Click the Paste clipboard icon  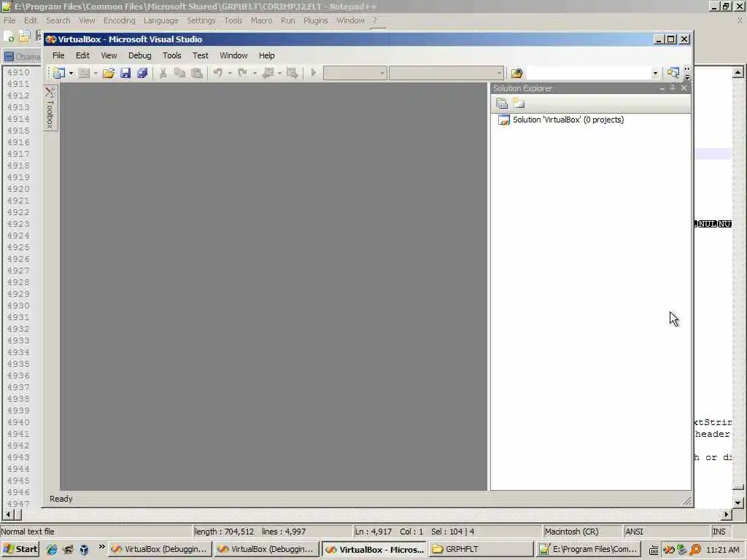(197, 73)
